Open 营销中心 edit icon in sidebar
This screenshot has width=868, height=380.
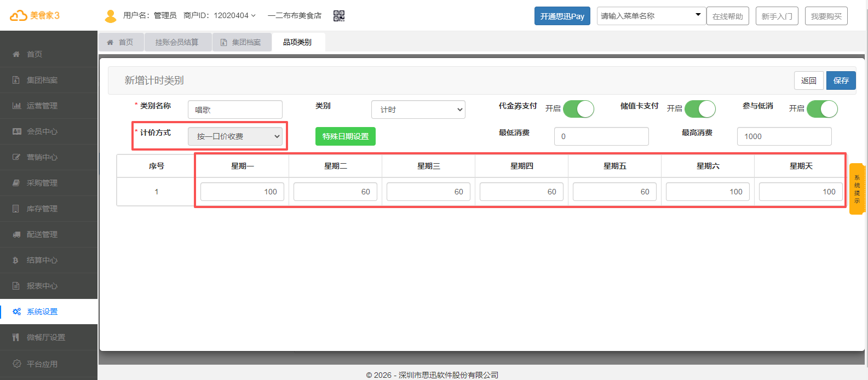click(x=16, y=157)
